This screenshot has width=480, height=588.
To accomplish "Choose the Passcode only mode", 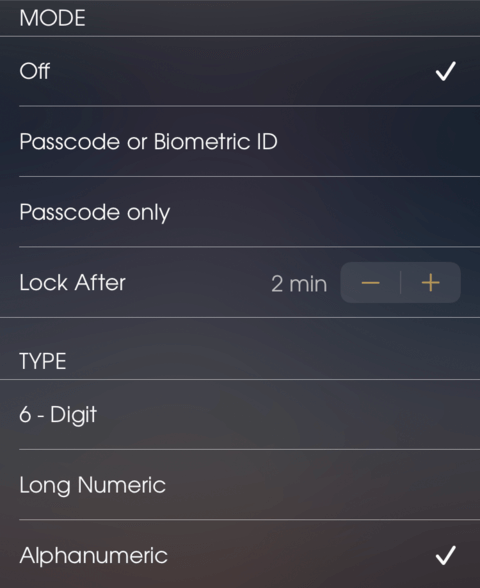I will pos(240,212).
